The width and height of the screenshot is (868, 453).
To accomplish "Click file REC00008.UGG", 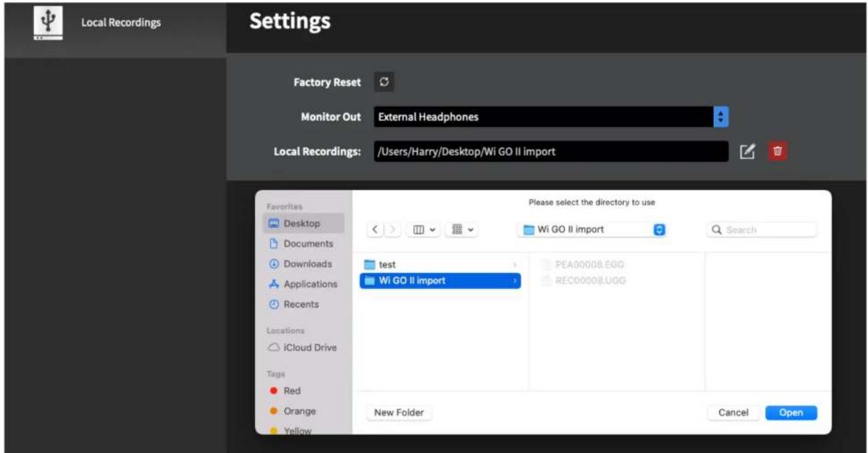I will click(x=590, y=281).
